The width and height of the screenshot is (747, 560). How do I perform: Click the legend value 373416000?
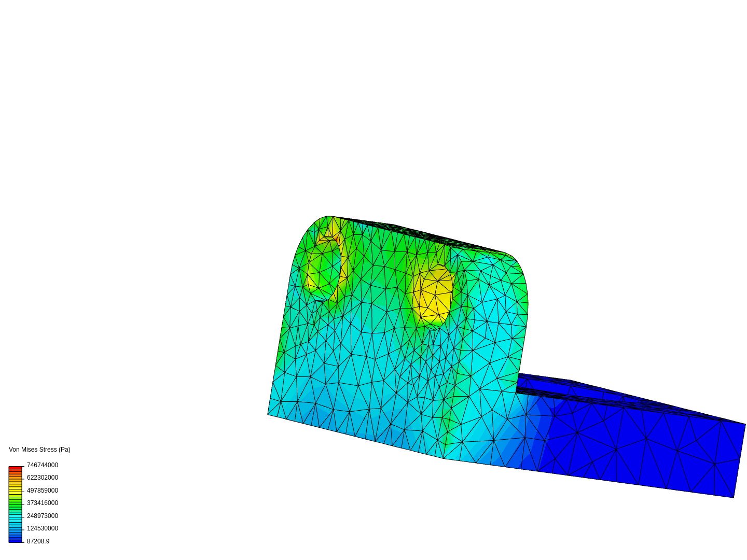tap(43, 503)
